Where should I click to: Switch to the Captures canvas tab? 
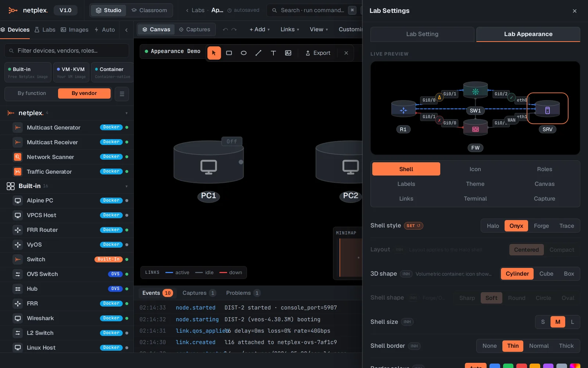click(x=194, y=29)
